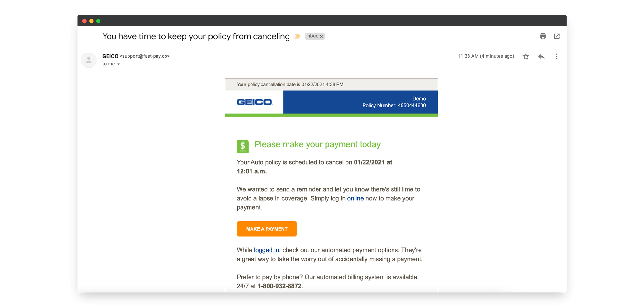
Task: Open the 'online' hyperlink
Action: (355, 198)
